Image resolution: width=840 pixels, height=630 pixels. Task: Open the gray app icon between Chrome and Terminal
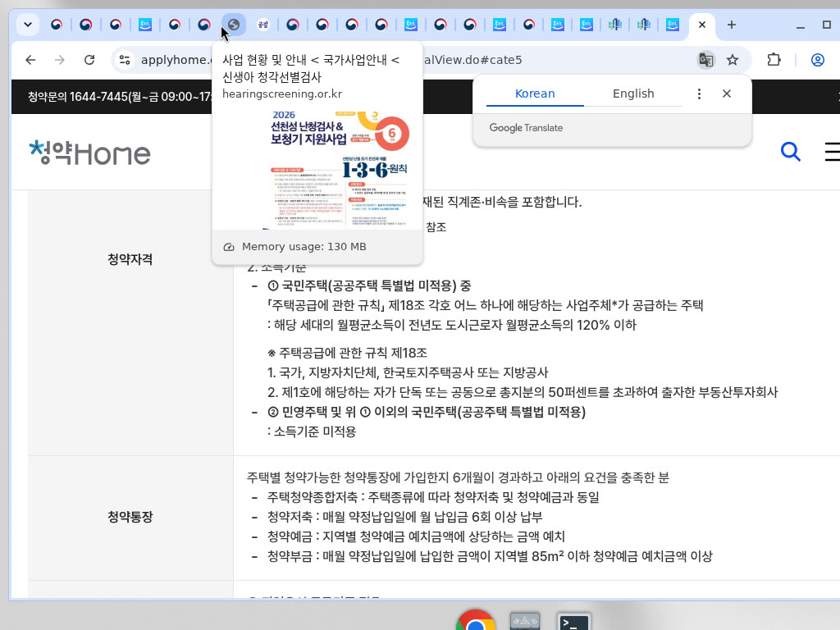tap(524, 622)
